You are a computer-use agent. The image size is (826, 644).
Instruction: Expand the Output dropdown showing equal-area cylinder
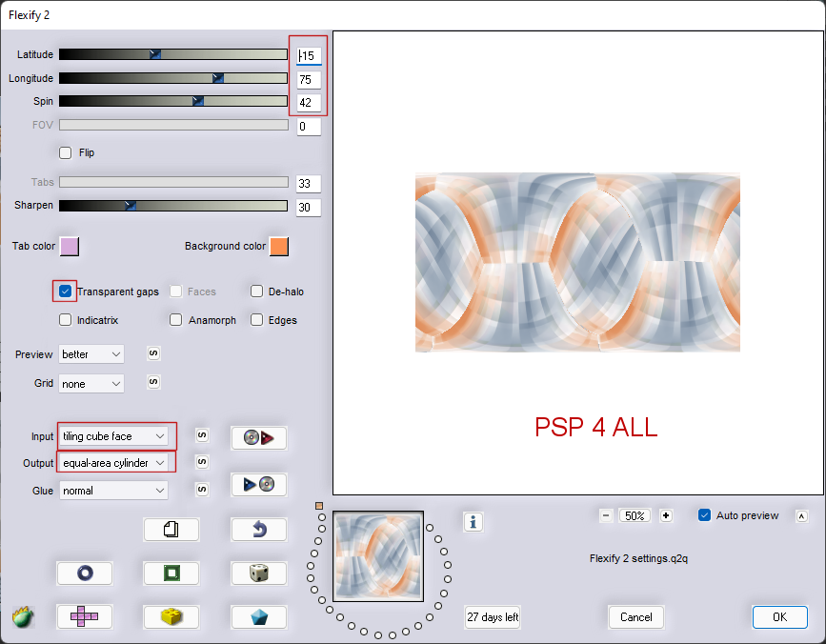[115, 462]
